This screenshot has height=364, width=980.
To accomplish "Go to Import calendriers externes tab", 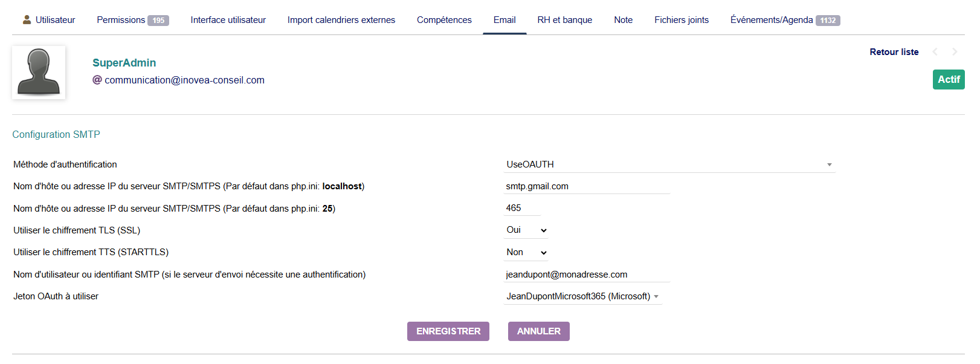I will tap(341, 20).
